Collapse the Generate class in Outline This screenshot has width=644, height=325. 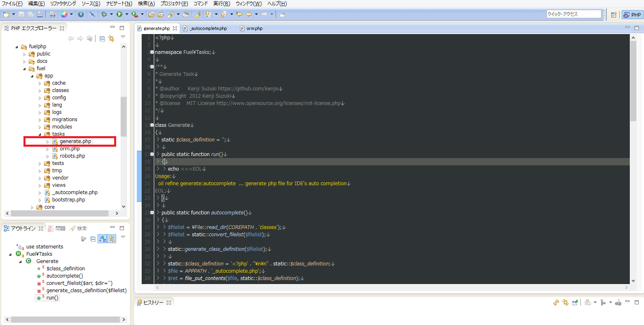(20, 261)
